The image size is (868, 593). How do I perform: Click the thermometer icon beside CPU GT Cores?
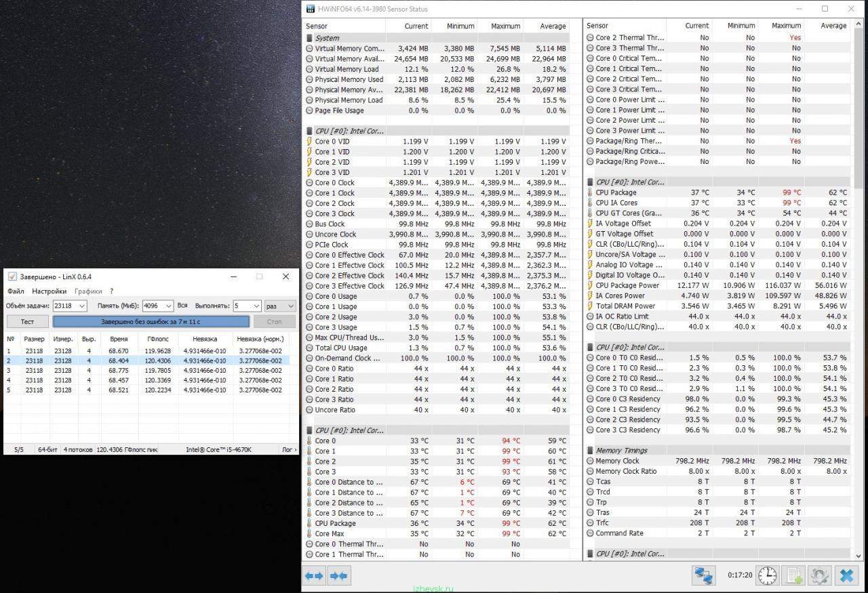590,213
